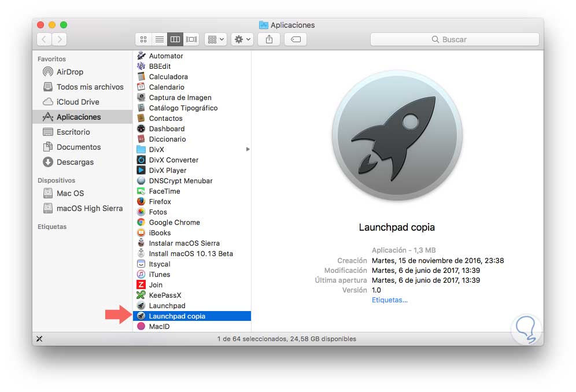This screenshot has height=392, width=576.
Task: Select Todos mis archivos in sidebar
Action: coord(82,87)
